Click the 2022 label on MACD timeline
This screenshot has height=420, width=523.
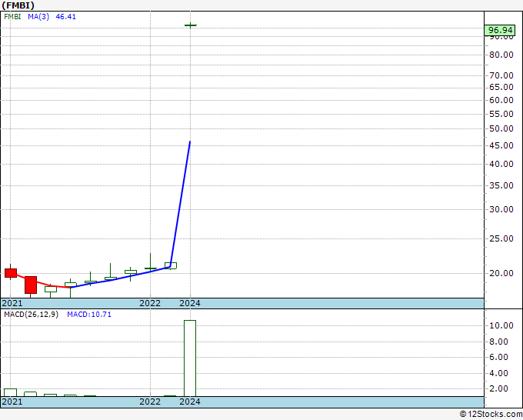click(150, 402)
